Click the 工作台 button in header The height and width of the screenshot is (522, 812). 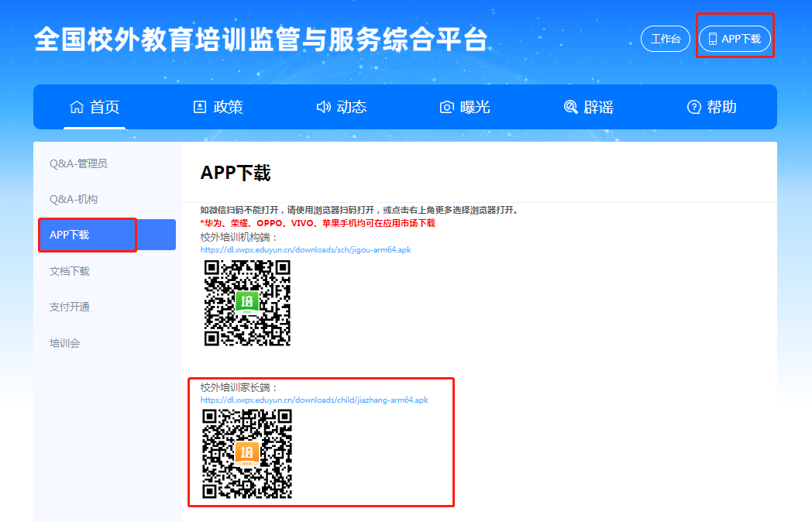666,39
